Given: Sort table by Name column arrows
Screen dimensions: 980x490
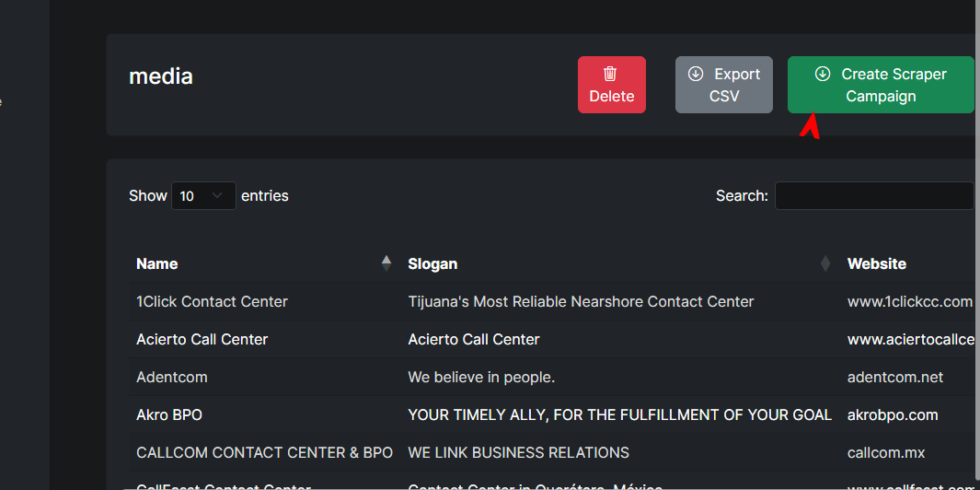Looking at the screenshot, I should point(386,263).
